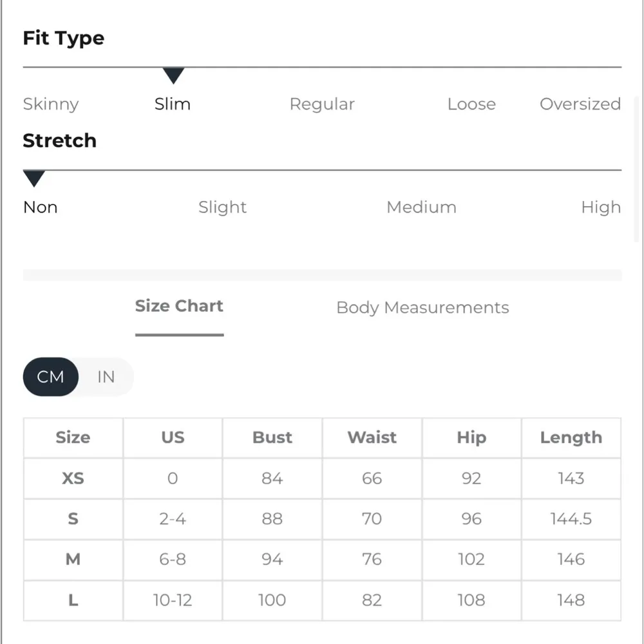Click the Fit Type slider triangle marker

coord(173,75)
